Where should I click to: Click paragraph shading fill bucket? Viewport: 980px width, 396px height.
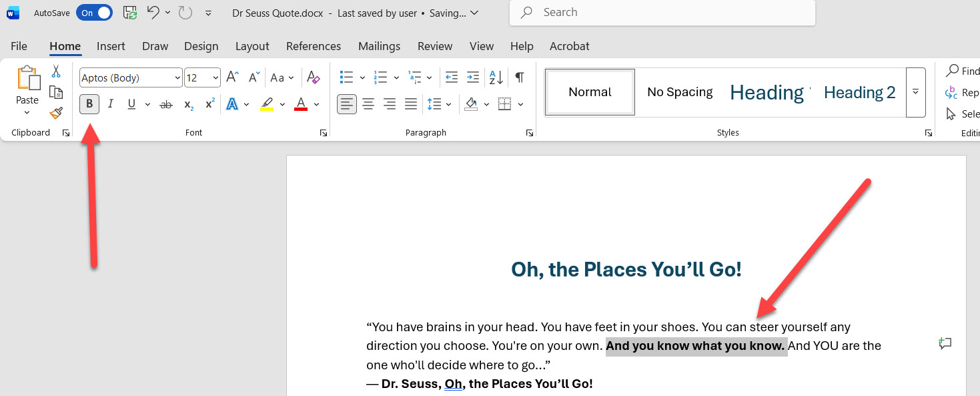point(471,104)
